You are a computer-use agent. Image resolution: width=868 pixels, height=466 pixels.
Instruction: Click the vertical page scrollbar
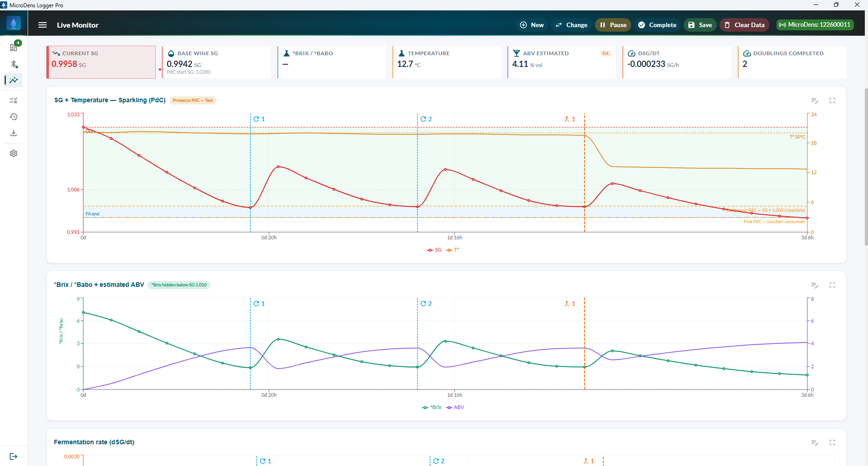tap(866, 166)
